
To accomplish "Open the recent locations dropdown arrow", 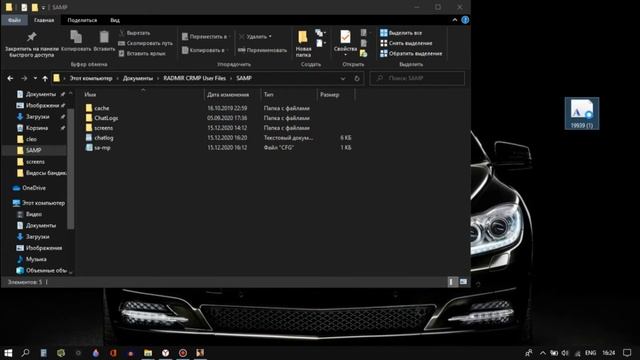I will point(35,78).
